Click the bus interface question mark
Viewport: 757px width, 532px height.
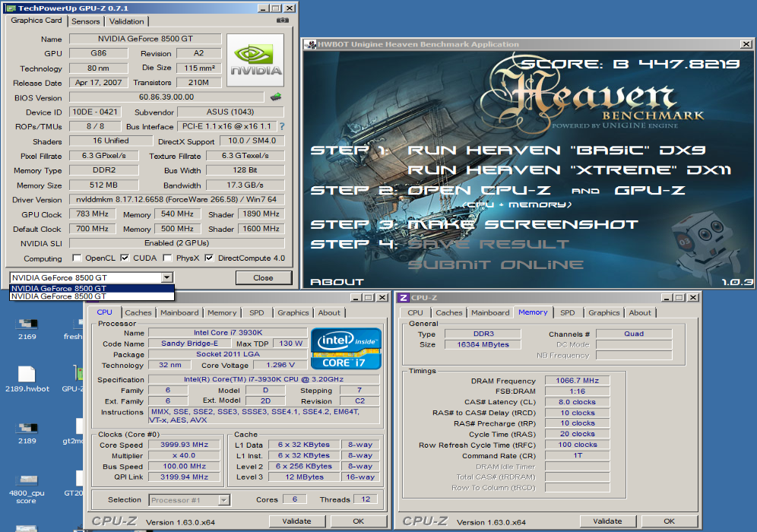point(282,126)
